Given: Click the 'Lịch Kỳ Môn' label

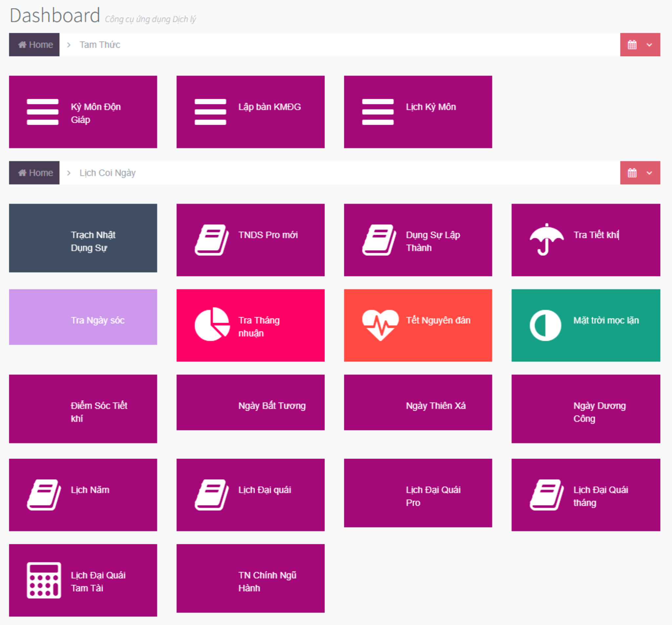Looking at the screenshot, I should coord(431,107).
